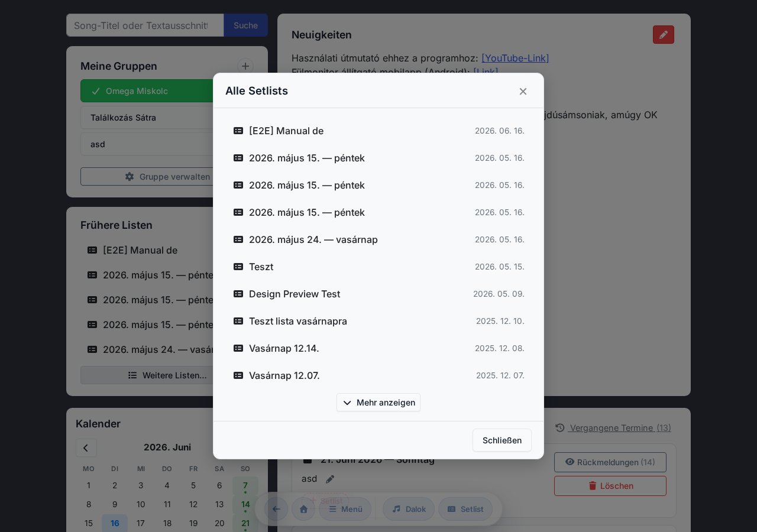The image size is (757, 532).
Task: Open Menü in the bottom bar
Action: tap(345, 509)
